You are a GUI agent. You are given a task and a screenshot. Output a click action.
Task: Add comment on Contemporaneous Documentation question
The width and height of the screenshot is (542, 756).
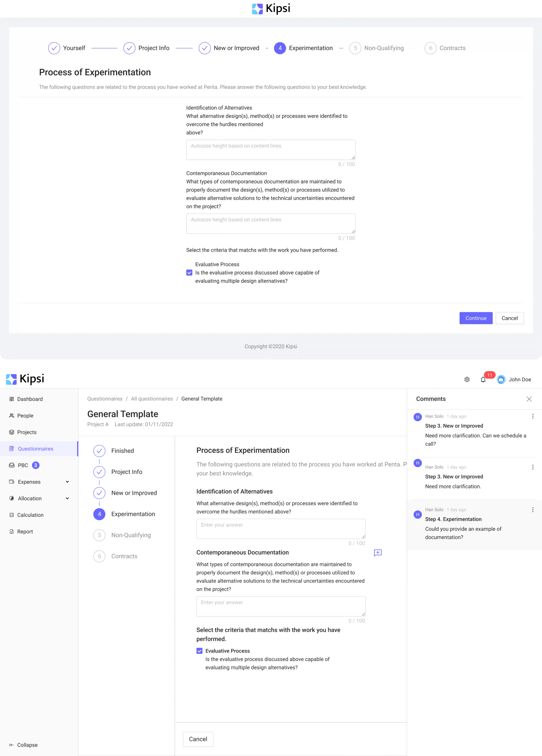(x=378, y=553)
